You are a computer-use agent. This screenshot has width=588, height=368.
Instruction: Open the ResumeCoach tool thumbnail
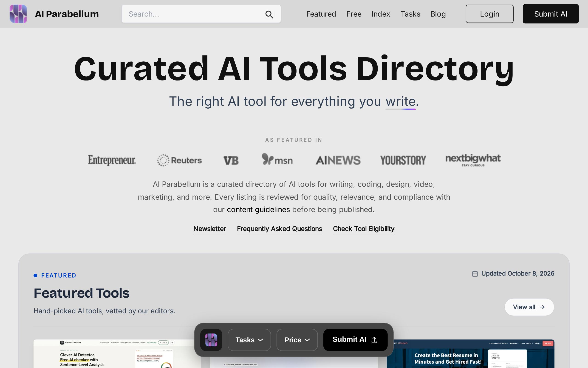point(470,354)
